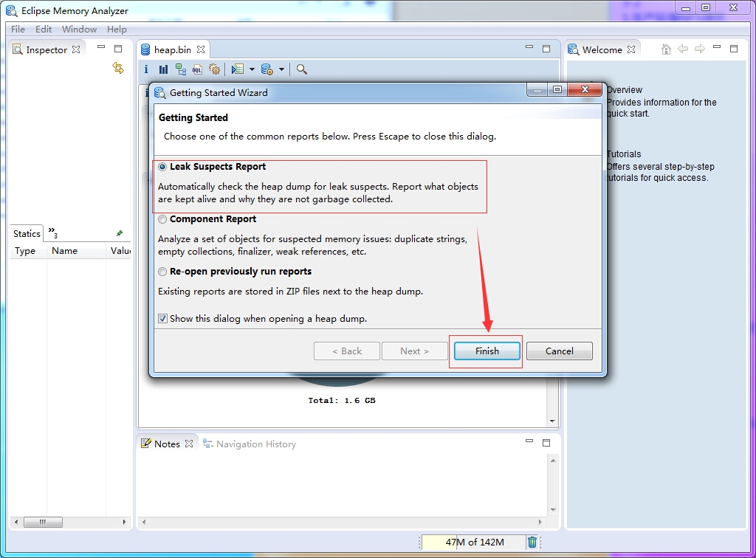Click the Total: 1.6 GB label
Image resolution: width=756 pixels, height=558 pixels.
(342, 401)
